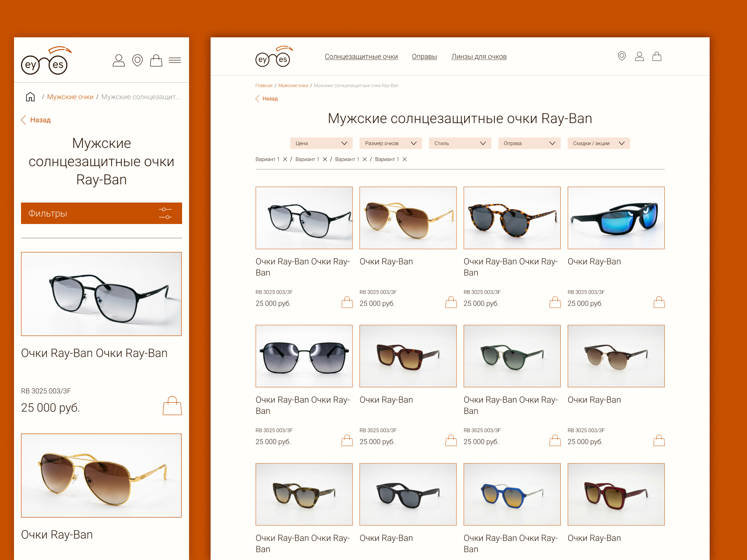Go to home via mobile house icon
Screen dimensions: 747x560
[30, 97]
